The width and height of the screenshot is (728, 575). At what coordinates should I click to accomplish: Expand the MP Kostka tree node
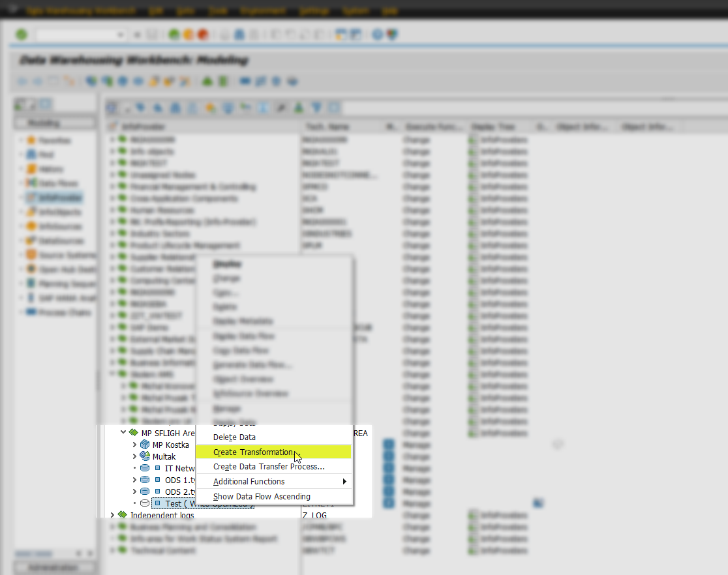click(x=134, y=444)
